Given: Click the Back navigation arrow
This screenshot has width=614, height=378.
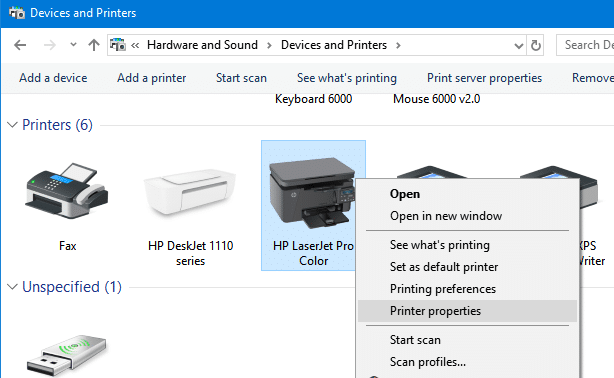Looking at the screenshot, I should click(20, 45).
